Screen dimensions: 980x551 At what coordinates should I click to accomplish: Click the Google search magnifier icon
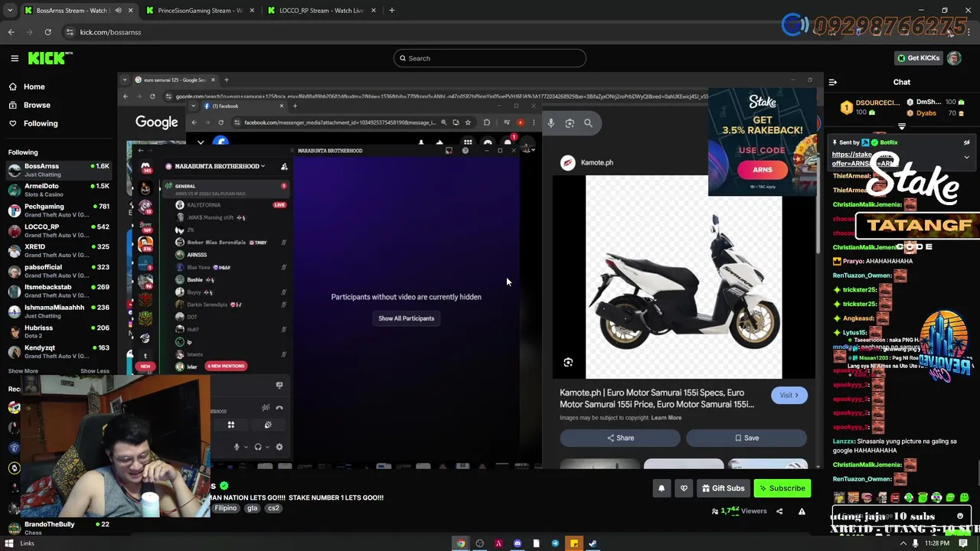[x=588, y=122]
